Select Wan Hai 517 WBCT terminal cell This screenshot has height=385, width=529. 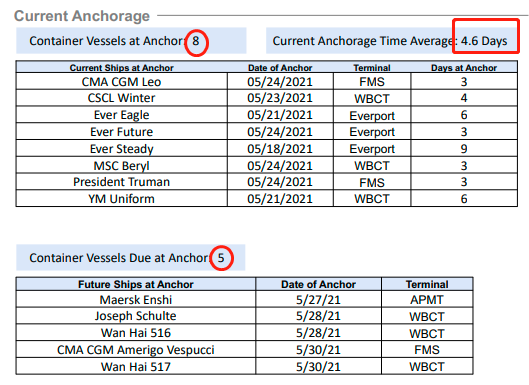[x=427, y=367]
